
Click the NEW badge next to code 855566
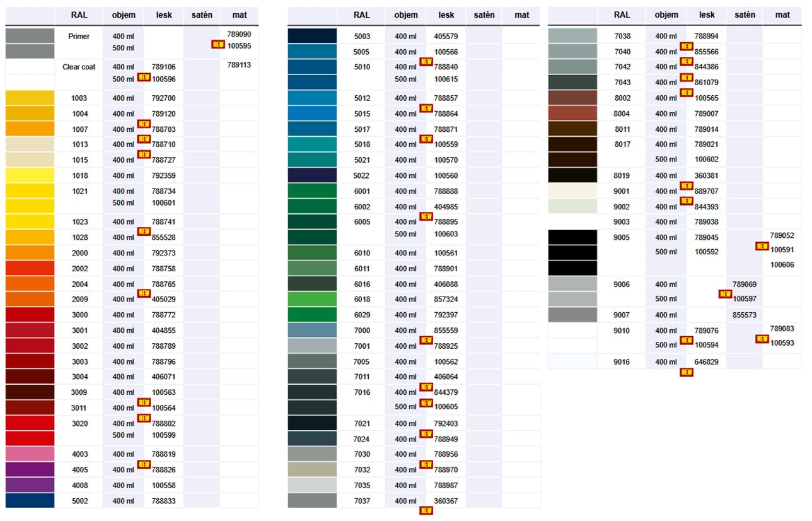[687, 46]
